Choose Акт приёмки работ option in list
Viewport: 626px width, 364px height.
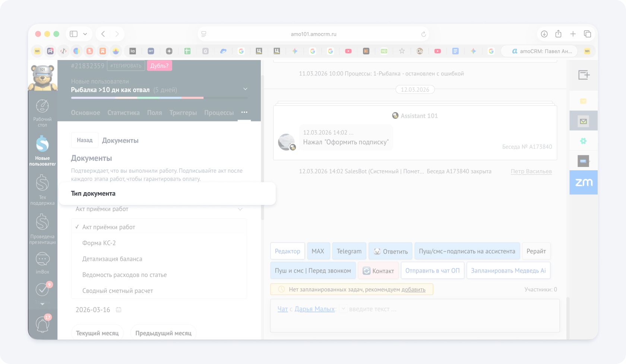click(159, 227)
